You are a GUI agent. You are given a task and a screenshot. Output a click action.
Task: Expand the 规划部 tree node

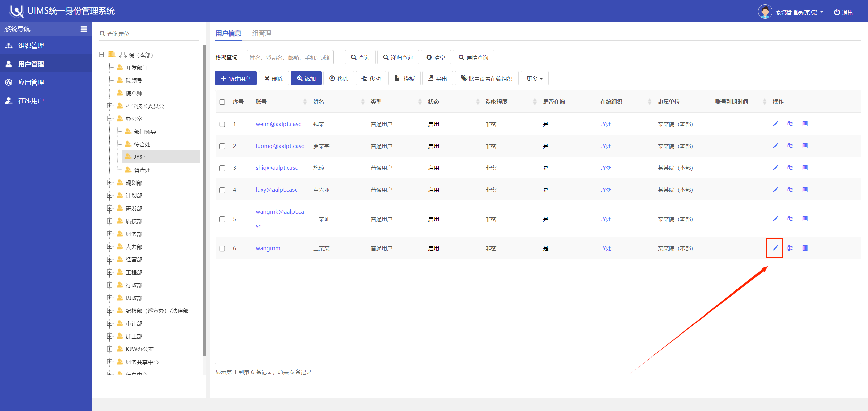point(109,183)
